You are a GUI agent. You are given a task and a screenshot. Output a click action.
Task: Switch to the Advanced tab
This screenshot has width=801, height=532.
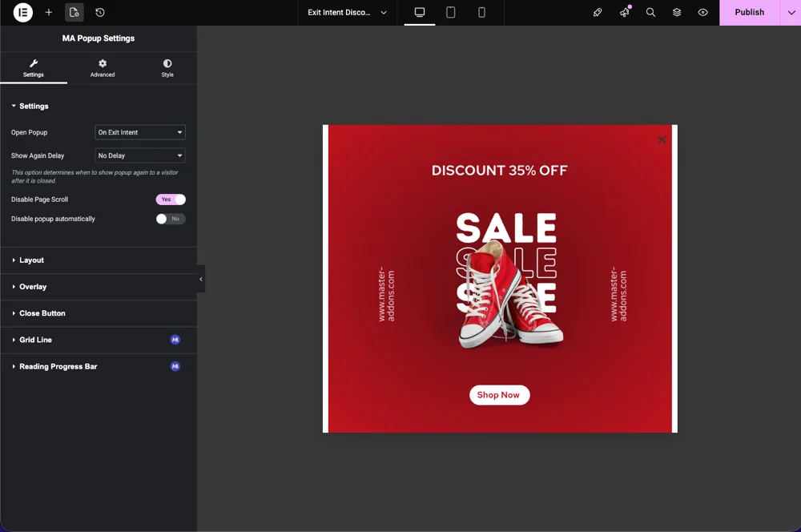point(103,68)
